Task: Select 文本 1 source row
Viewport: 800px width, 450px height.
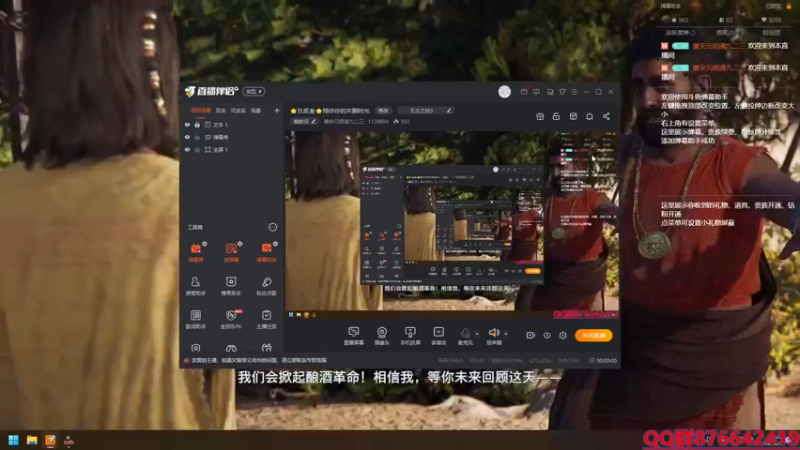Action: coord(232,124)
